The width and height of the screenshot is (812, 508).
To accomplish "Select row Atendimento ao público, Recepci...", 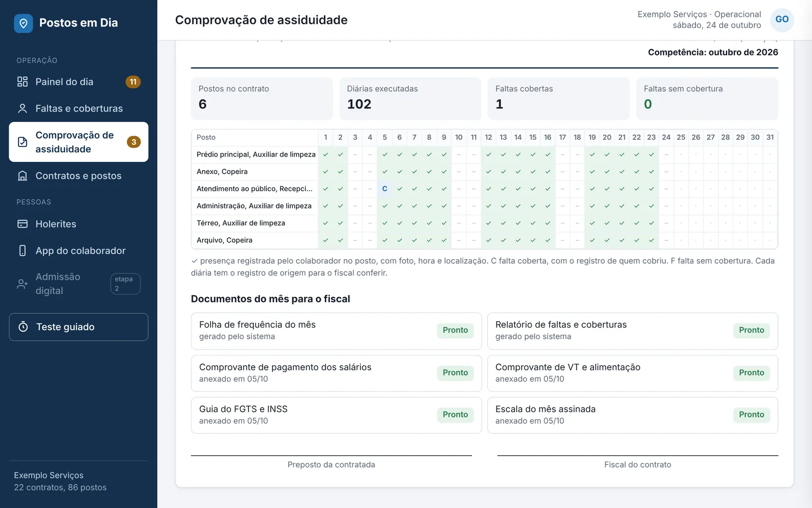I will [x=484, y=188].
